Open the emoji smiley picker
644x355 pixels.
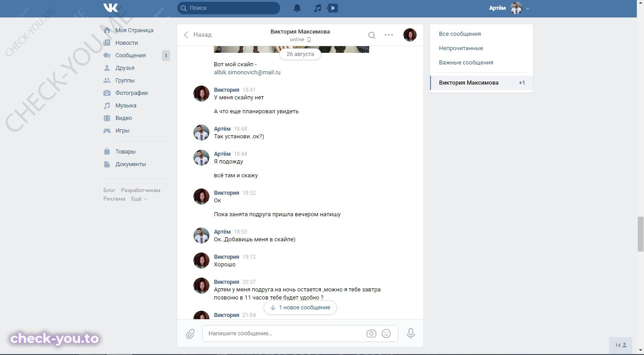click(386, 334)
